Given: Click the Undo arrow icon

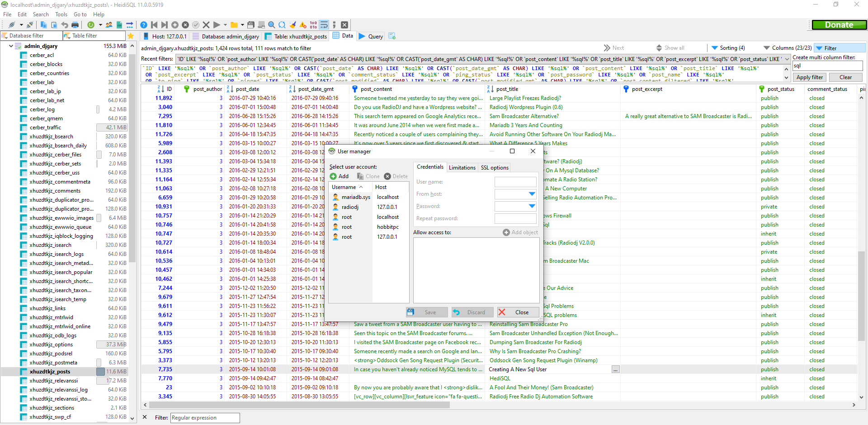Looking at the screenshot, I should 65,25.
